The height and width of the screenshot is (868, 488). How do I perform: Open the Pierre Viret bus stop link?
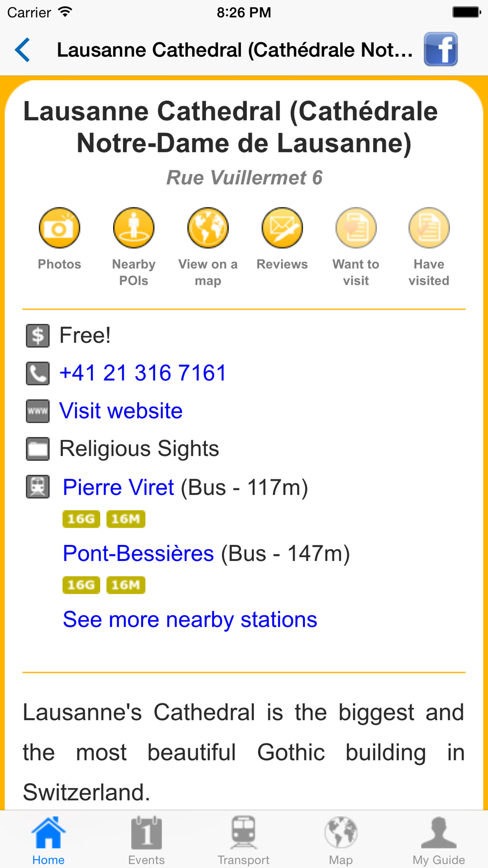119,487
